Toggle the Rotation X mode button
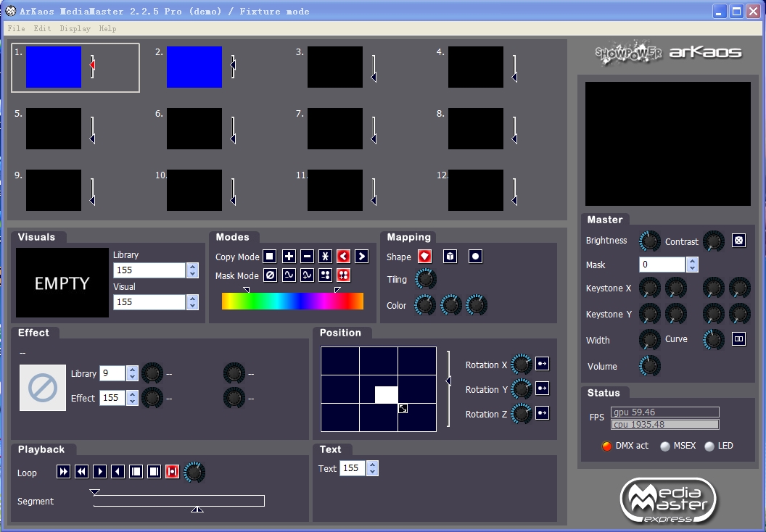The width and height of the screenshot is (766, 532). click(543, 364)
